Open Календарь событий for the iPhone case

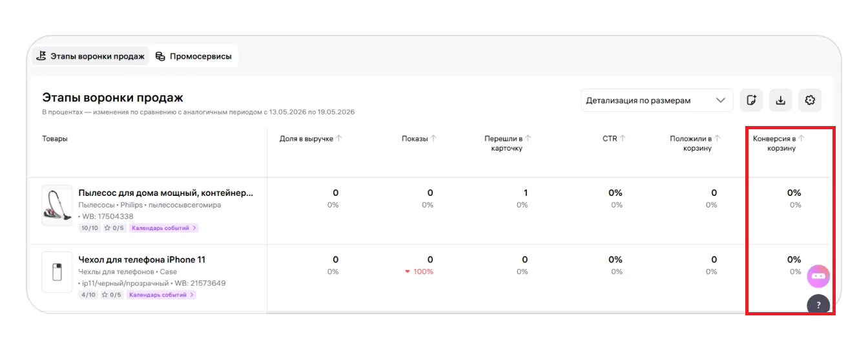point(161,295)
